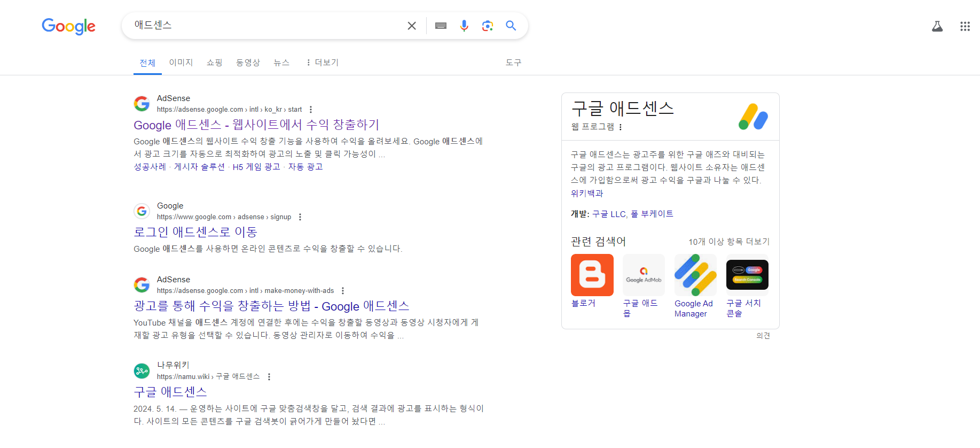The height and width of the screenshot is (448, 980).
Task: Start voice search with the microphone icon
Action: [x=464, y=26]
